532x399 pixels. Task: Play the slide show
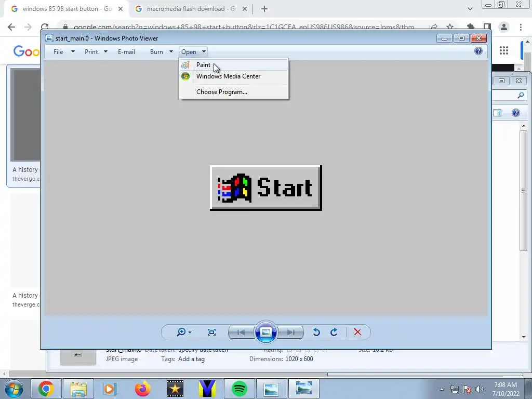(265, 332)
